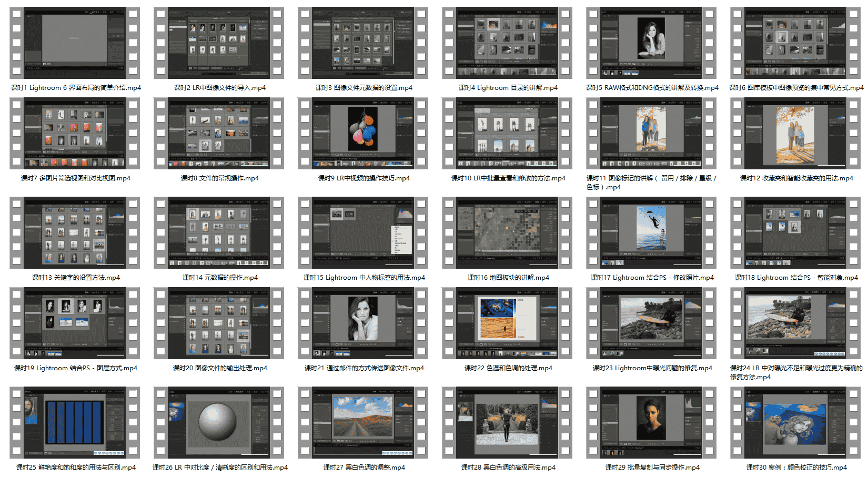Click file name 课时13 关键字的设置方法.mp4
This screenshot has height=477, width=868.
(x=76, y=278)
